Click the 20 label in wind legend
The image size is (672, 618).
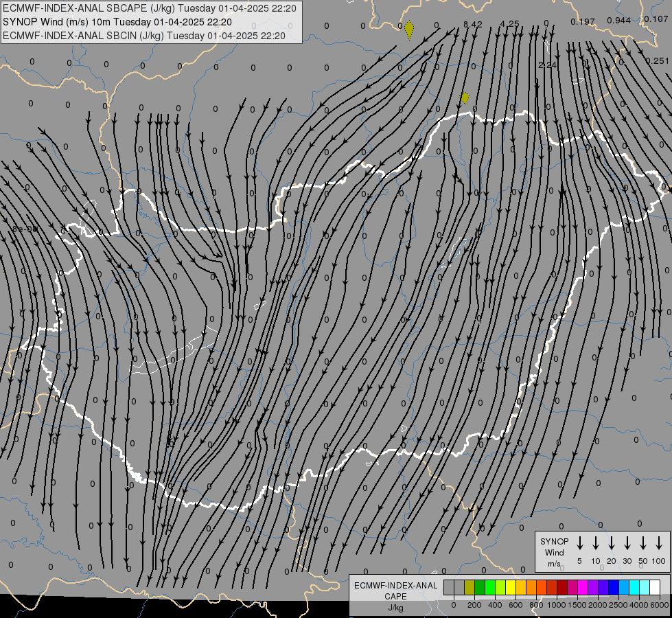pyautogui.click(x=612, y=561)
